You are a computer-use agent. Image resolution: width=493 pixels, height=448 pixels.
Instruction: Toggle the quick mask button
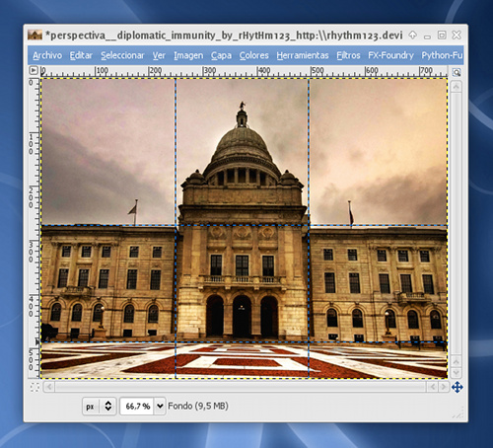click(x=35, y=387)
